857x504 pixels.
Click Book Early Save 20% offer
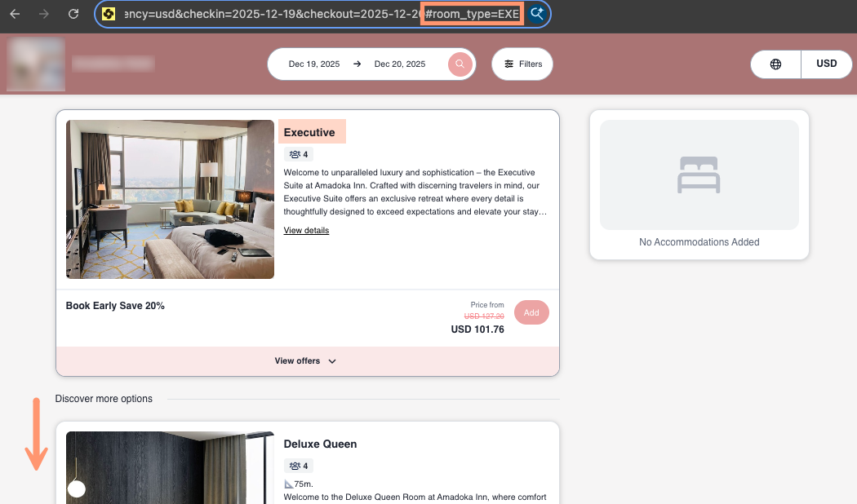(x=115, y=306)
